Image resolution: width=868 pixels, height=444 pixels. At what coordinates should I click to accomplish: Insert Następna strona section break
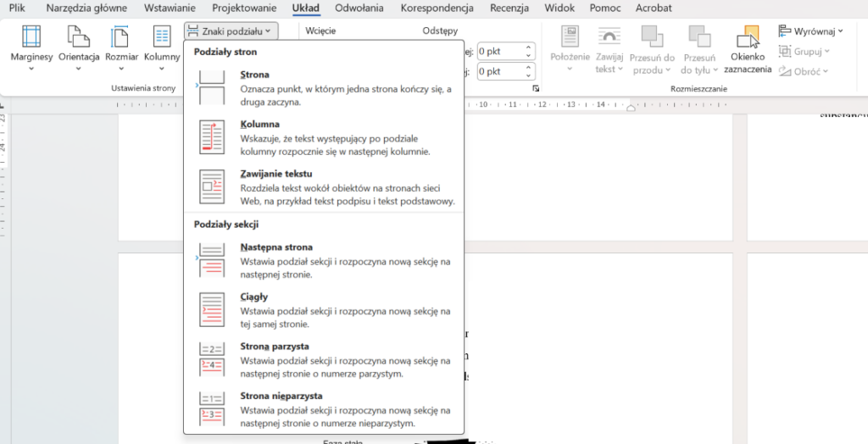click(x=324, y=261)
